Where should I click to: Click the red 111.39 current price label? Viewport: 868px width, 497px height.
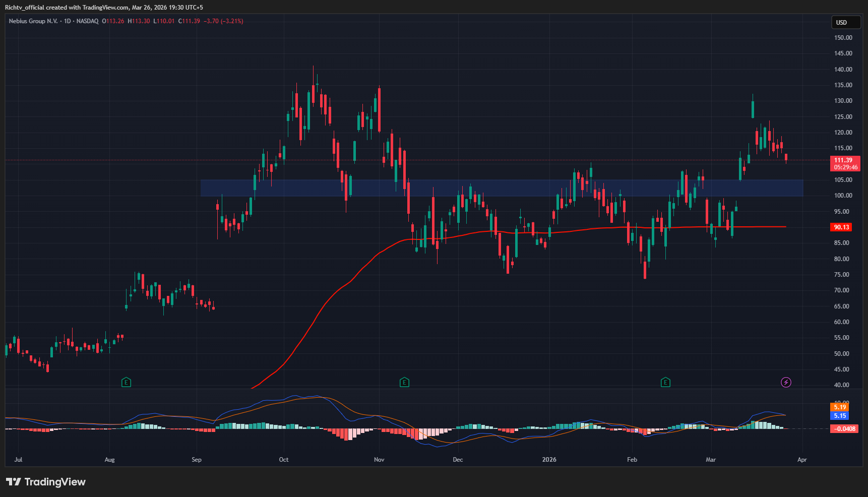coord(844,160)
